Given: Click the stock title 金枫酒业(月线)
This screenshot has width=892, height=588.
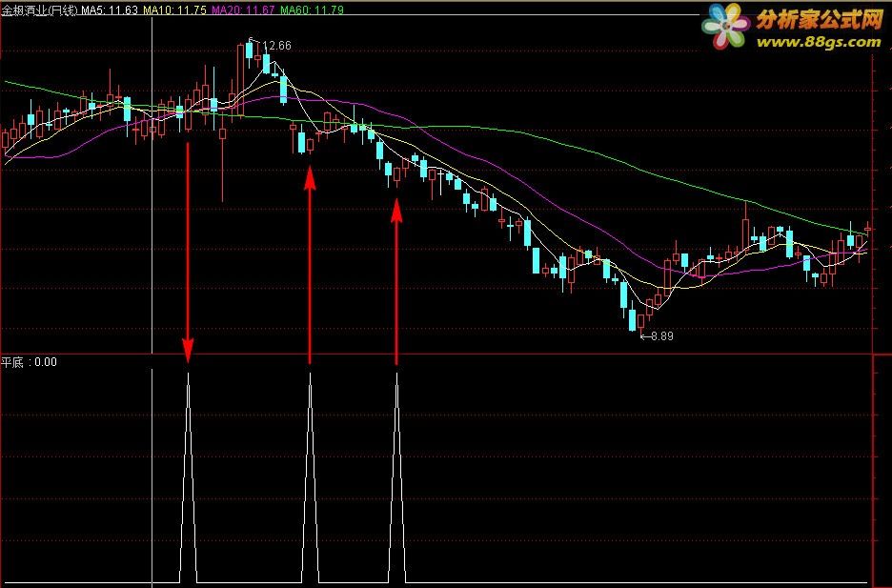Looking at the screenshot, I should pyautogui.click(x=39, y=10).
